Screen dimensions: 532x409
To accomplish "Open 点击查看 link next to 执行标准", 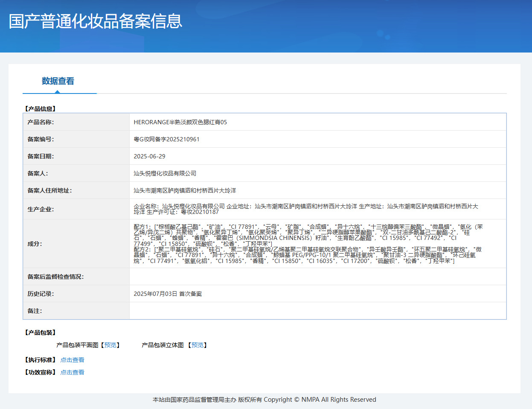I will coord(72,360).
